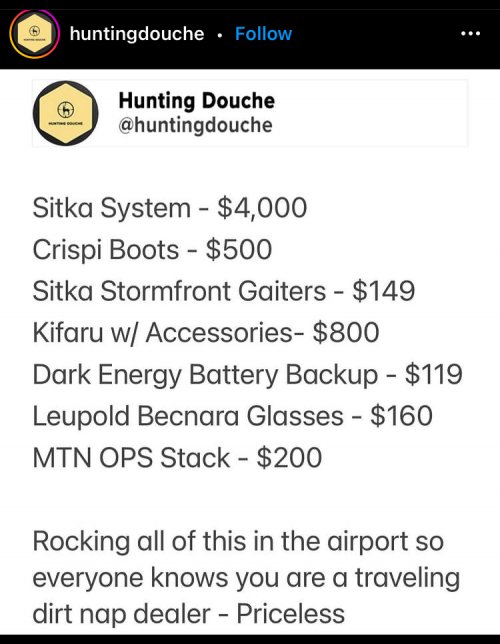Screen dimensions: 500x644
Task: Open the three-dot more options menu
Action: (x=470, y=34)
